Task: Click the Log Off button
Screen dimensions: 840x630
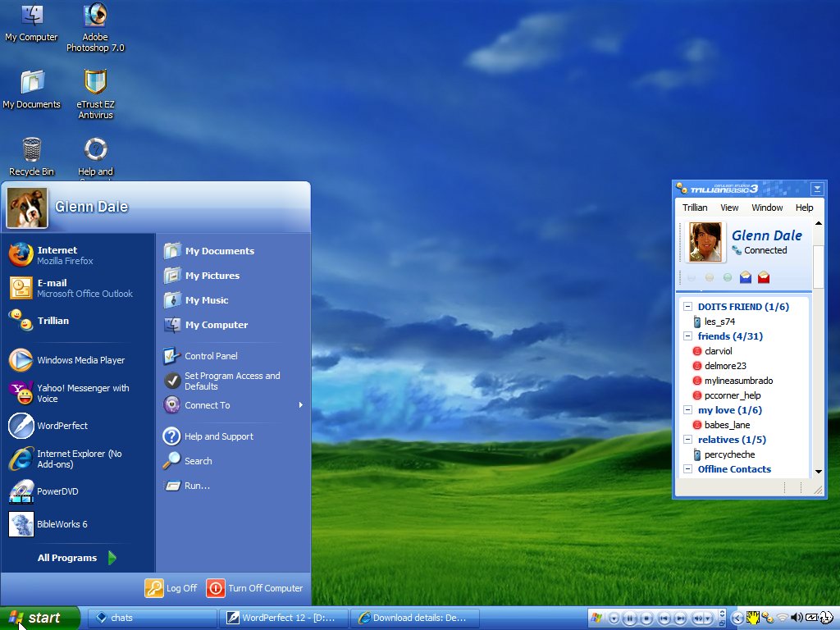Action: pyautogui.click(x=171, y=587)
